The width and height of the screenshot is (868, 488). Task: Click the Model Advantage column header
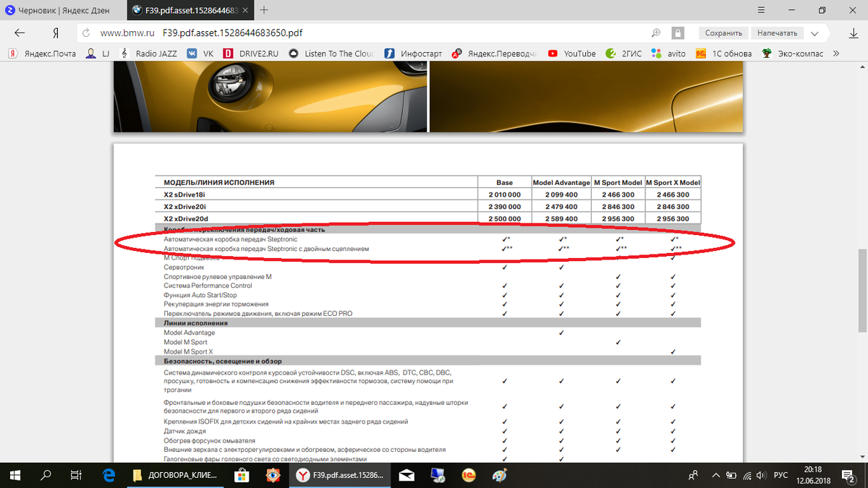click(561, 183)
